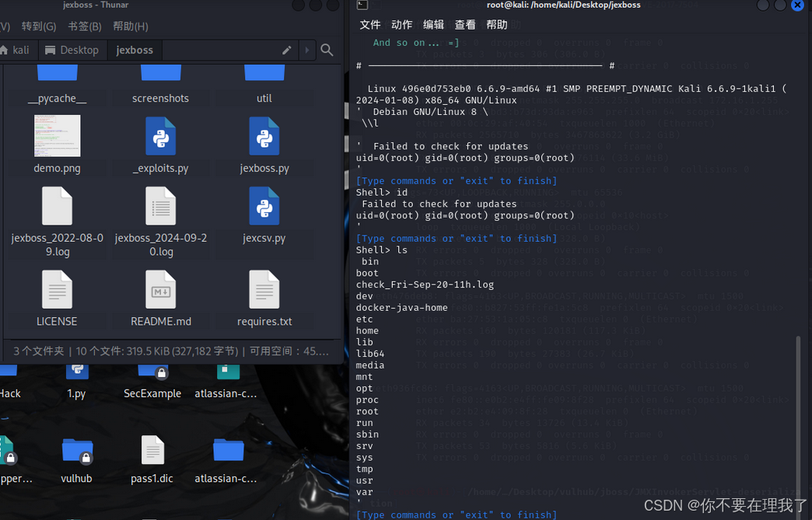The height and width of the screenshot is (520, 812).
Task: Open the __pycache__ folder in Thunar
Action: [x=57, y=73]
